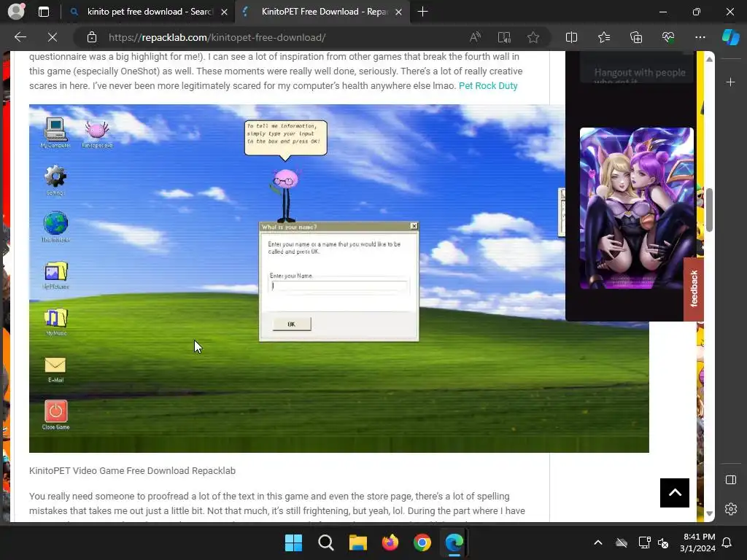Image resolution: width=747 pixels, height=560 pixels.
Task: Show hidden system tray icons
Action: pyautogui.click(x=598, y=542)
